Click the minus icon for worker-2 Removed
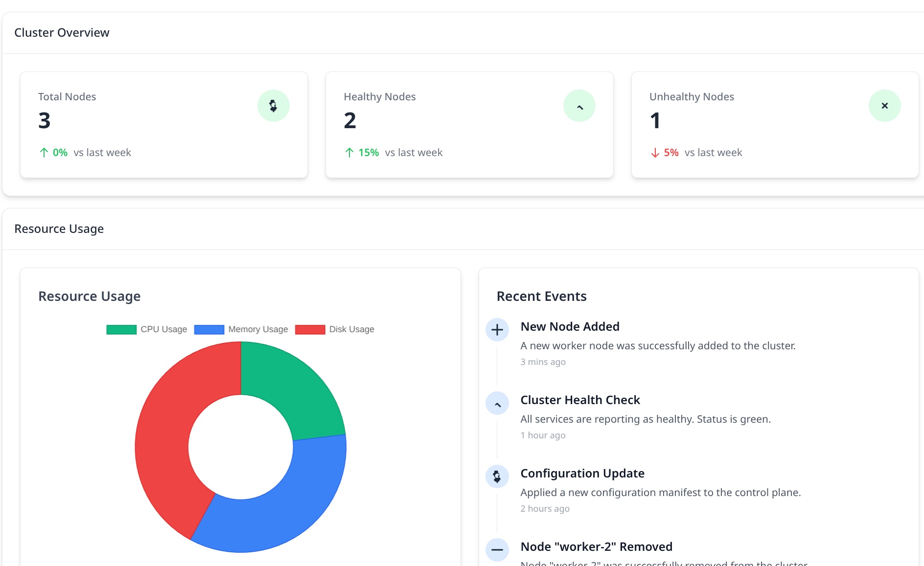924x566 pixels. [497, 550]
